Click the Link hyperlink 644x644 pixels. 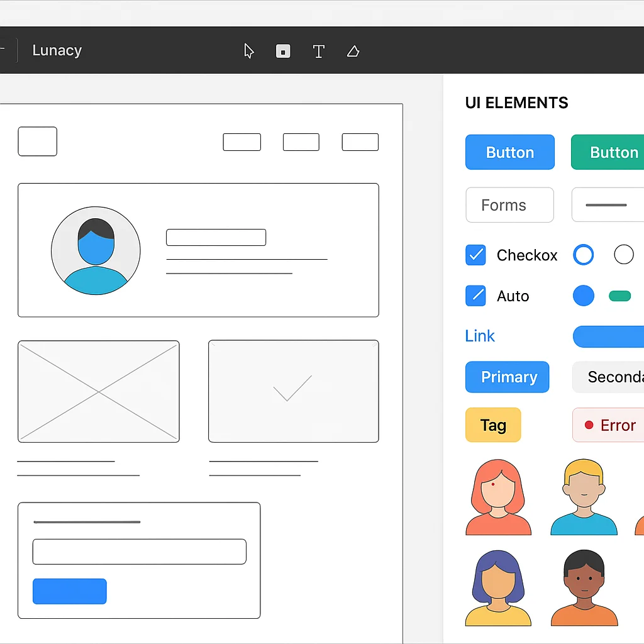coord(480,336)
